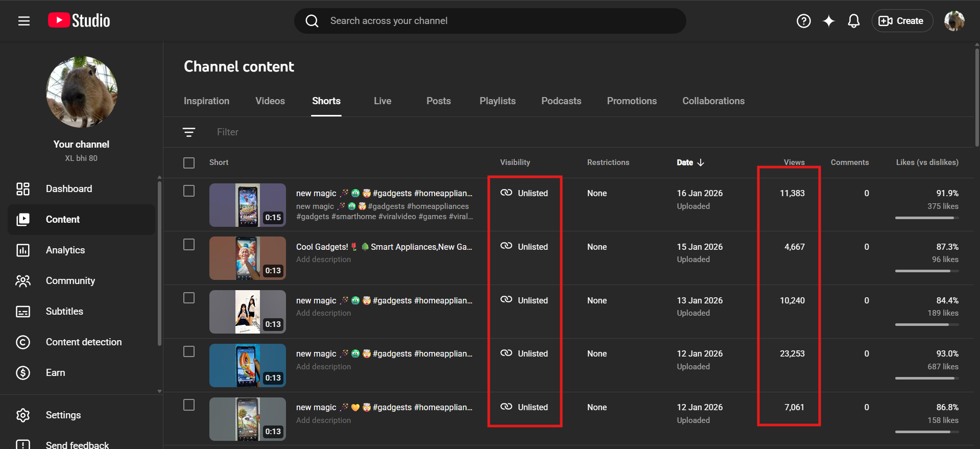Viewport: 980px width, 449px height.
Task: Open the notifications bell
Action: 853,21
